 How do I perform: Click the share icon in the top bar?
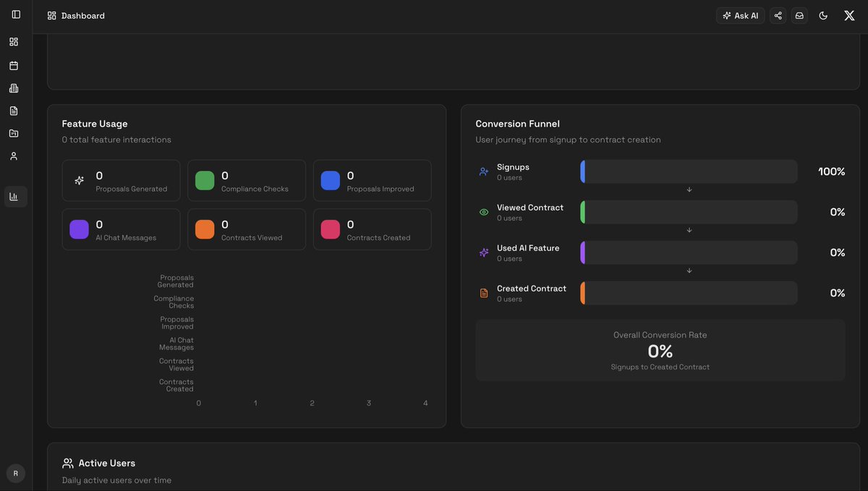[778, 14]
